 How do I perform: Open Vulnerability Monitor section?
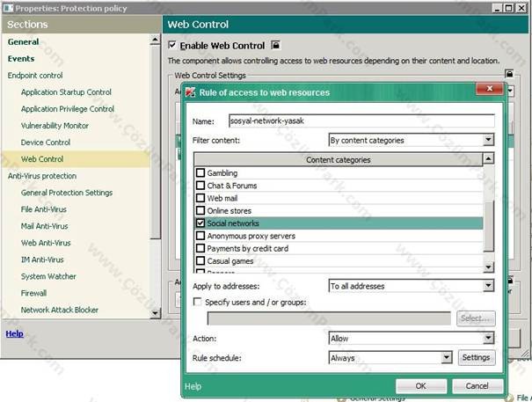(x=55, y=126)
